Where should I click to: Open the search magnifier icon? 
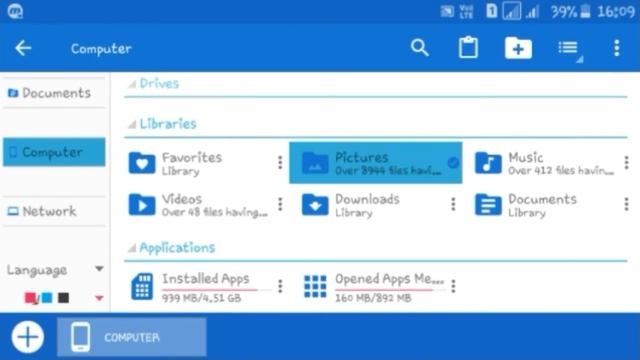pyautogui.click(x=419, y=48)
